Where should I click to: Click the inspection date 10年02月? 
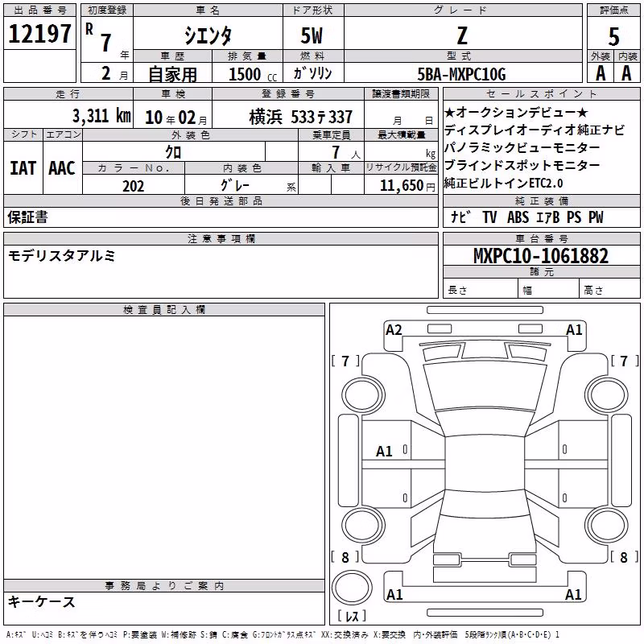point(176,118)
